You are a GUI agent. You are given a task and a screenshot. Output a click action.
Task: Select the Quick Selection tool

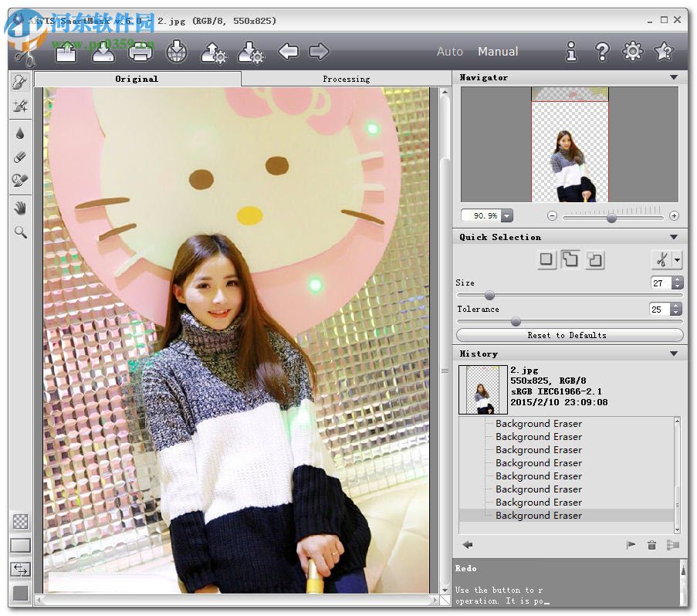(x=19, y=82)
